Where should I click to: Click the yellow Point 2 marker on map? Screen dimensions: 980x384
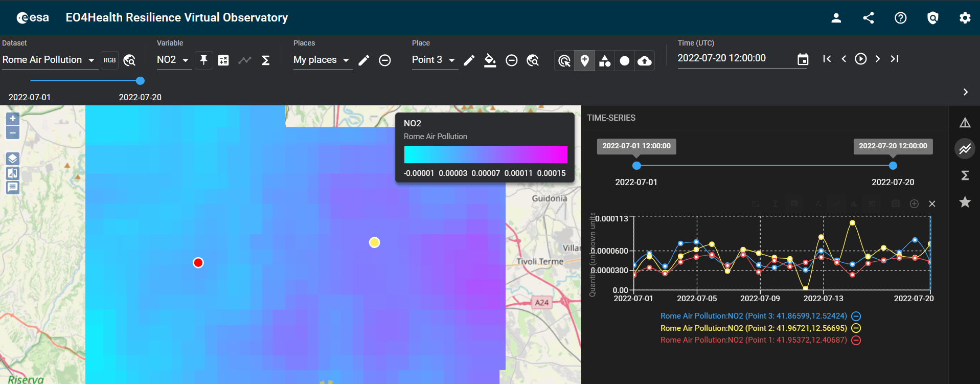point(375,242)
